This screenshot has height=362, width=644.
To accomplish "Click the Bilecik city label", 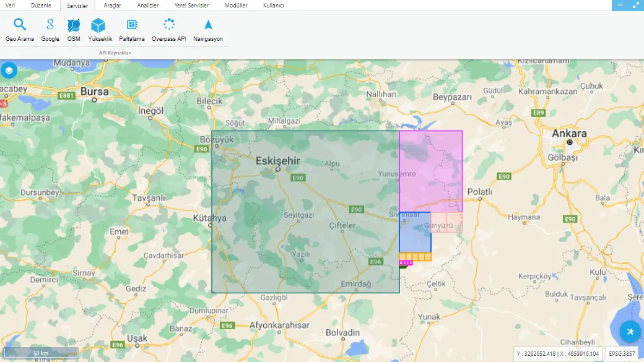I will tap(209, 101).
